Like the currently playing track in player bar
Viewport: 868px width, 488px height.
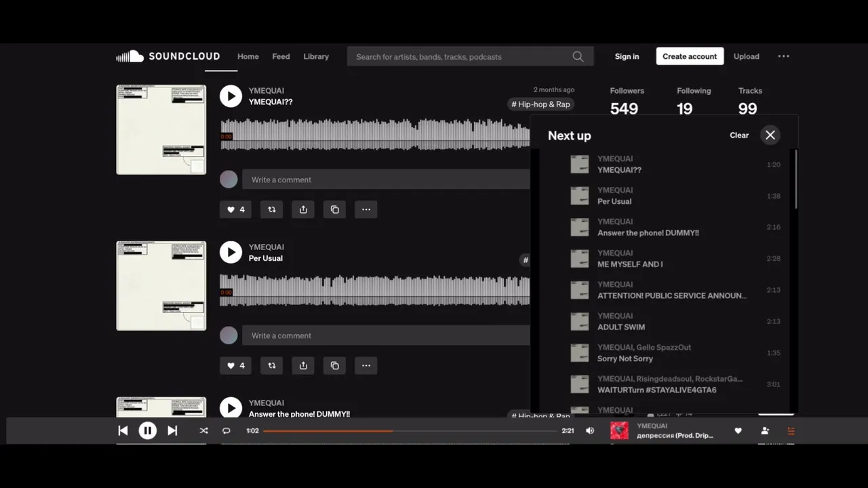point(738,430)
